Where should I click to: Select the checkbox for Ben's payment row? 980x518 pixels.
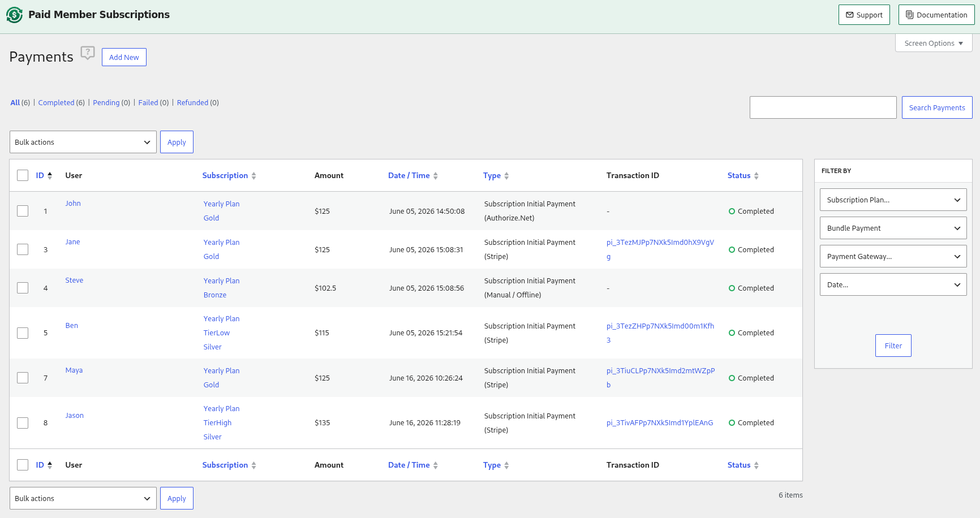point(23,333)
